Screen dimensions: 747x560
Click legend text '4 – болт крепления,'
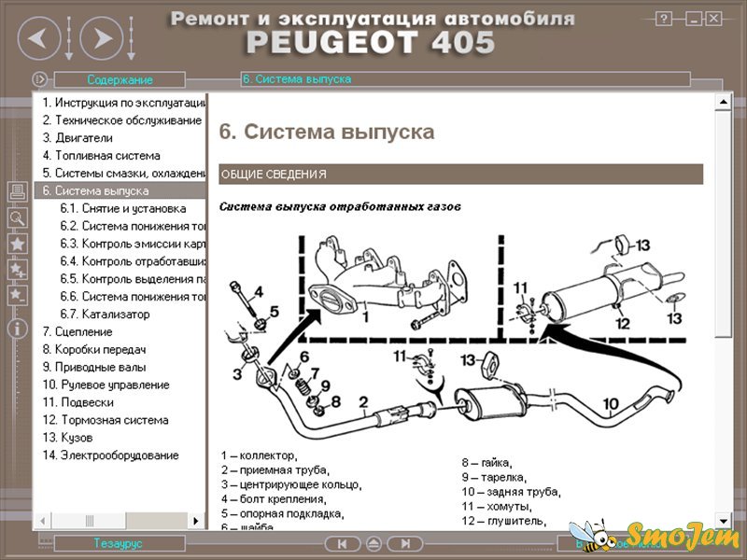[274, 499]
